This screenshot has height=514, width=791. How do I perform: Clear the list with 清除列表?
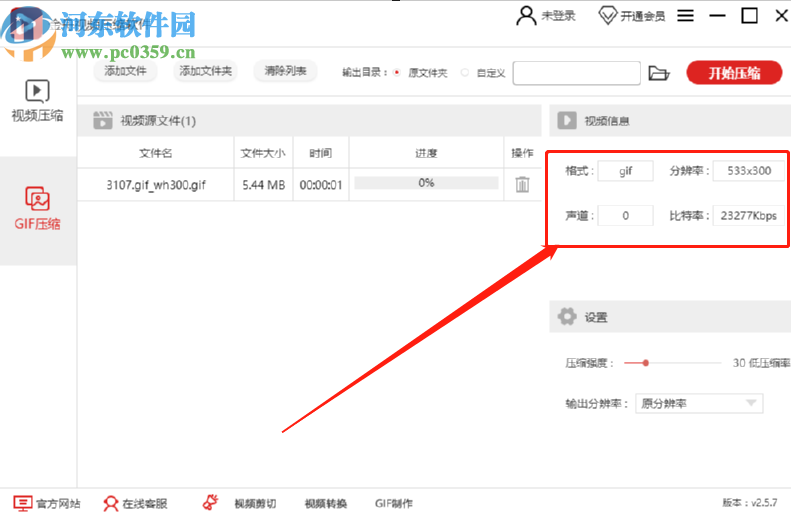[x=286, y=71]
